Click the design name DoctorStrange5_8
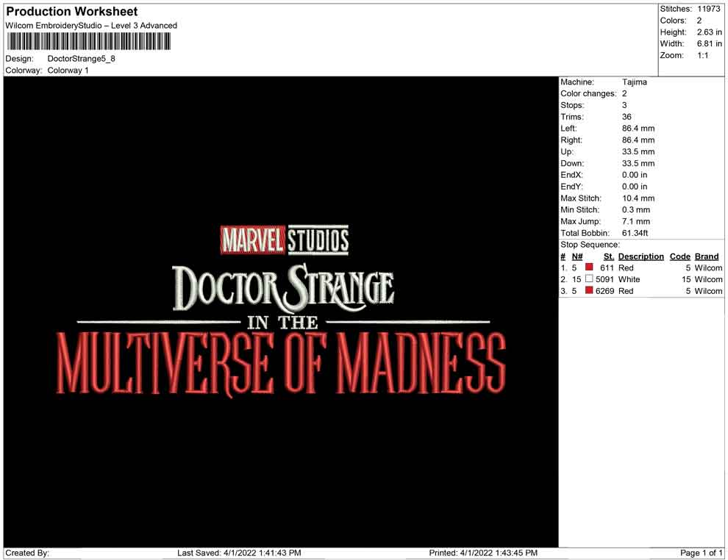 [81, 59]
